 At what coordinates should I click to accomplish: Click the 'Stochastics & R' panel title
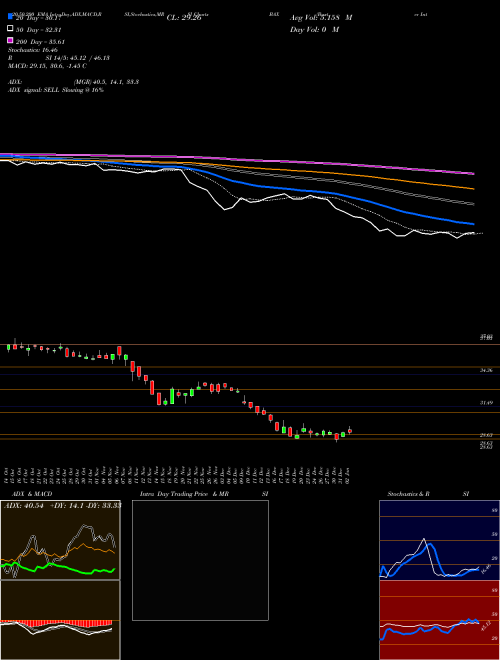pos(408,494)
